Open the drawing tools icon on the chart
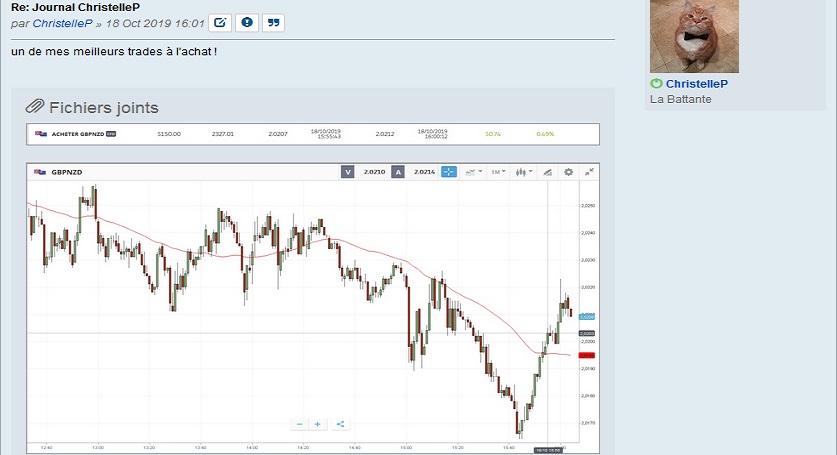Viewport: 837px width, 455px height. click(x=547, y=172)
